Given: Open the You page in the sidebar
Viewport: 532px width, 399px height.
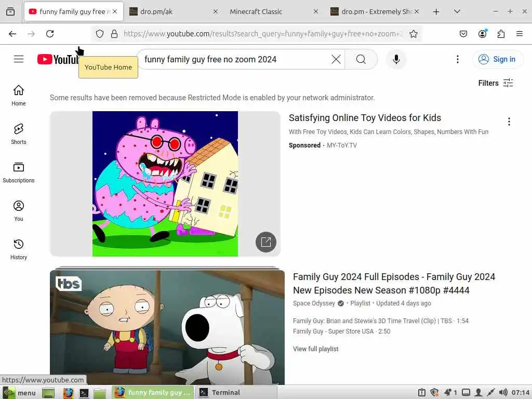Looking at the screenshot, I should [x=19, y=211].
